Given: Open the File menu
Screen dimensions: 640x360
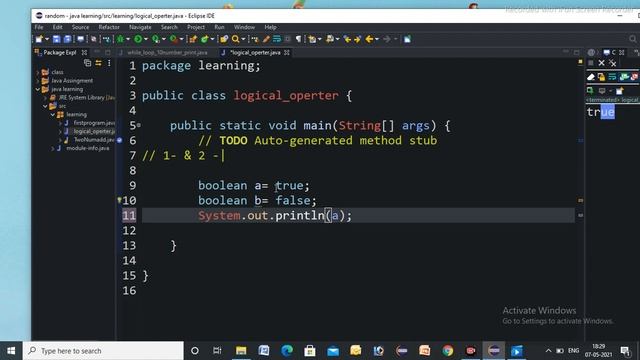Looking at the screenshot, I should coord(39,27).
